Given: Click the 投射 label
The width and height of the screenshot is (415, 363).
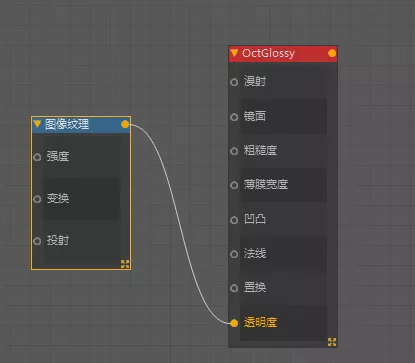Looking at the screenshot, I should (x=58, y=240).
